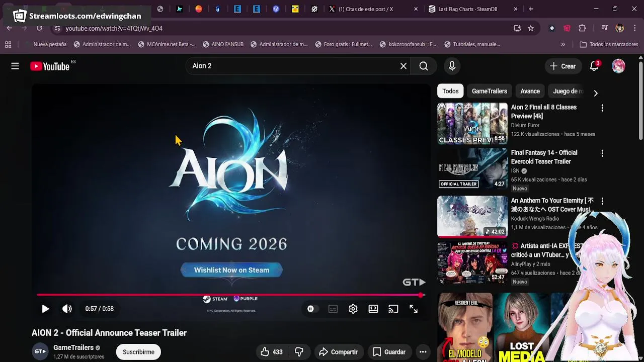
Task: Save the video with Guardar
Action: tap(389, 352)
